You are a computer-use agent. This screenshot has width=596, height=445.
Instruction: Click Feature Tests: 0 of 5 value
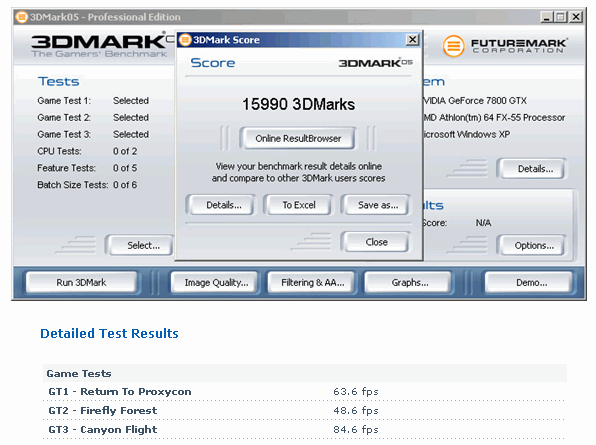125,168
